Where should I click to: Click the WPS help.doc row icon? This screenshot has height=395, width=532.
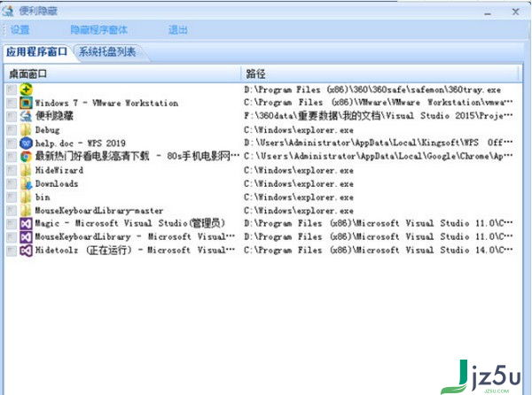click(x=26, y=143)
